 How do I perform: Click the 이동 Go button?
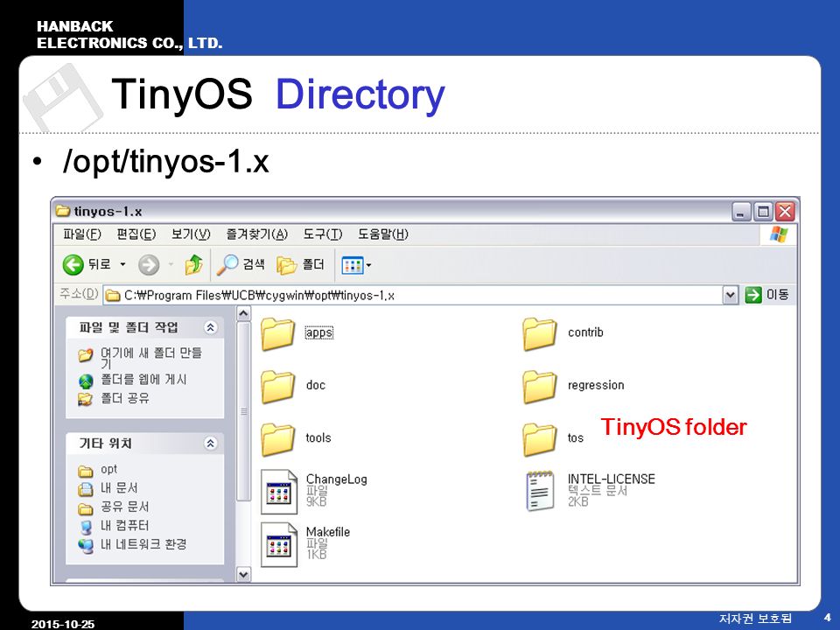[766, 295]
